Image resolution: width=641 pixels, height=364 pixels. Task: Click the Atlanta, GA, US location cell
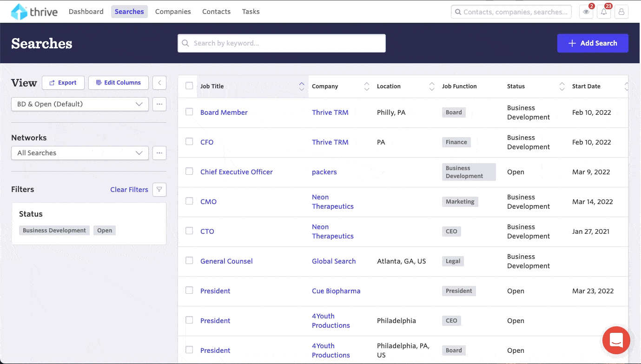(x=402, y=261)
